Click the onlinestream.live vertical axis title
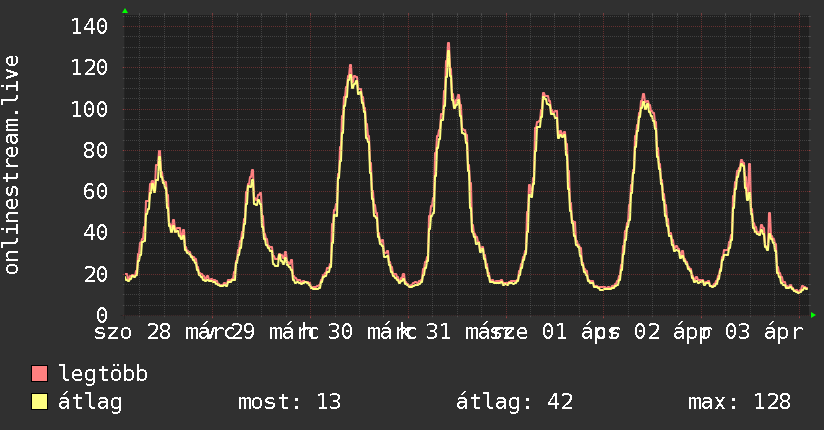The image size is (824, 430). tap(11, 165)
